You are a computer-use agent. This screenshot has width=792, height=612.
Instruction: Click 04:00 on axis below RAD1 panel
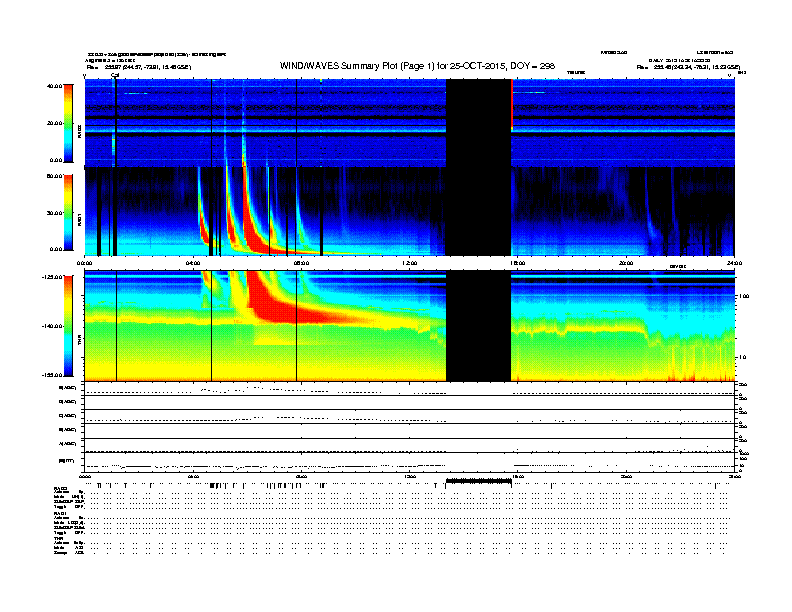click(x=192, y=263)
